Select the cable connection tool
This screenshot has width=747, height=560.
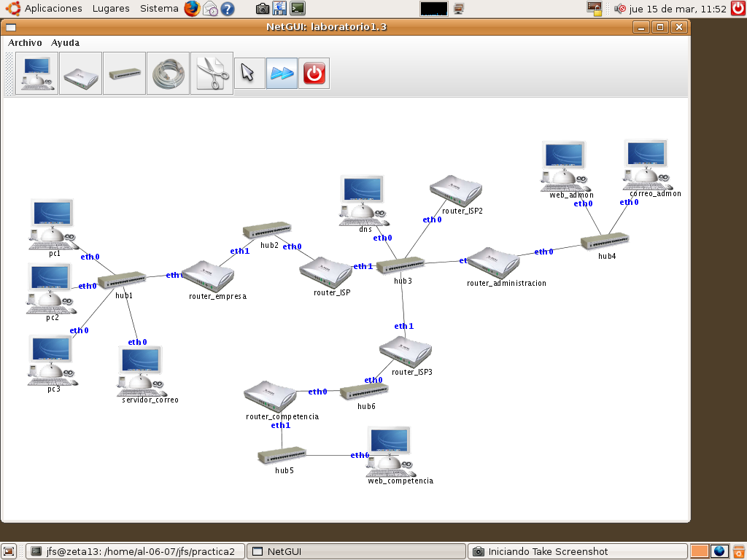(168, 73)
